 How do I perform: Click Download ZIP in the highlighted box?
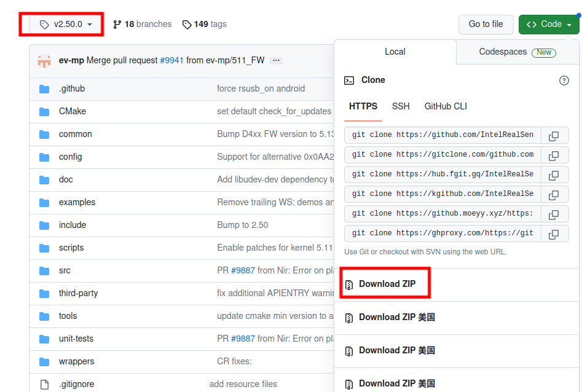[x=387, y=284]
